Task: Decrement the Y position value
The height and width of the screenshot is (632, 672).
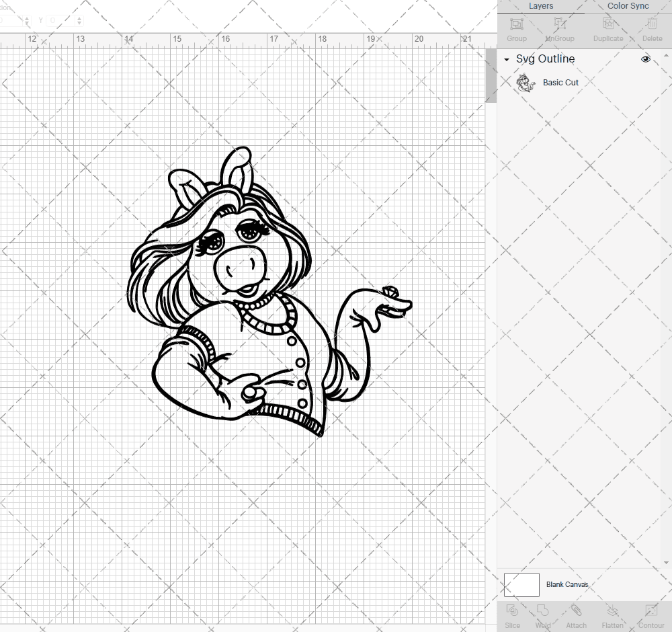Action: [x=79, y=24]
